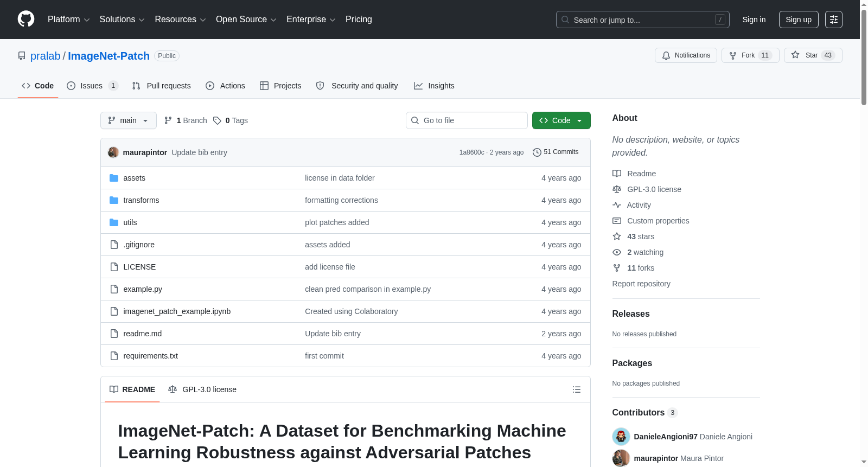The height and width of the screenshot is (467, 868).
Task: Open the Contributors heading link
Action: [x=645, y=413]
